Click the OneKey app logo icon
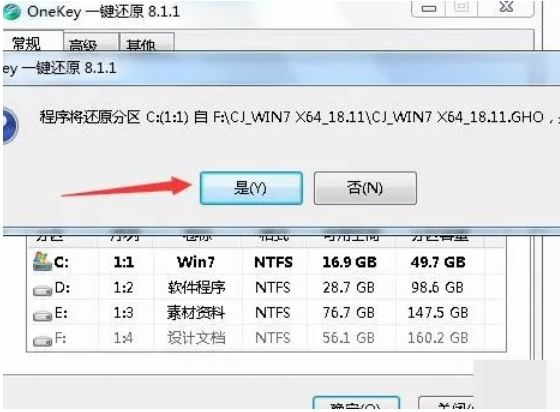This screenshot has width=560, height=412. [11, 11]
